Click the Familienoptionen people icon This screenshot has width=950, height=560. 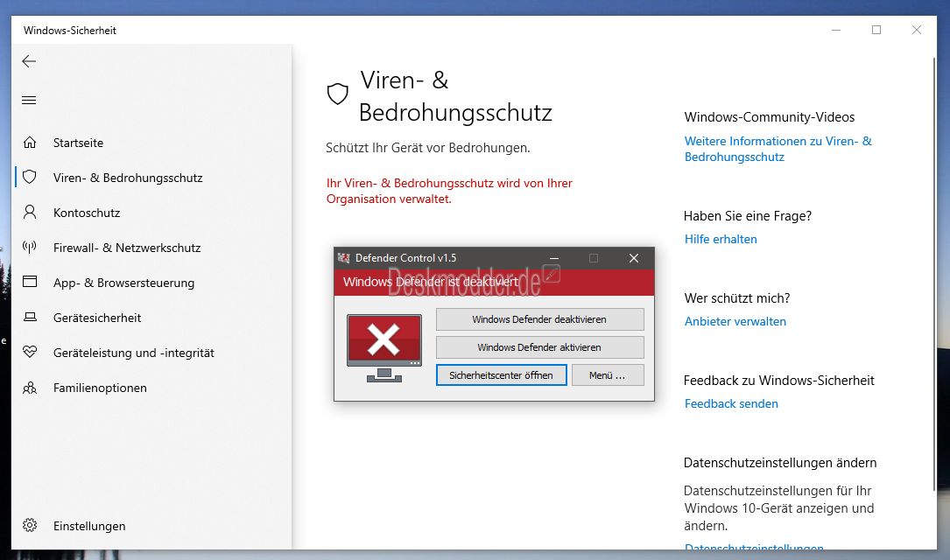coord(30,388)
